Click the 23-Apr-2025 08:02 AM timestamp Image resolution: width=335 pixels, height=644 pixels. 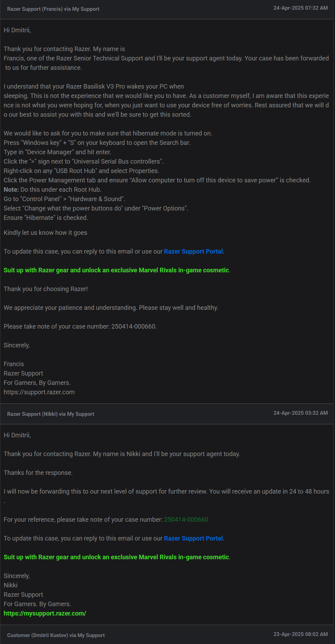pyautogui.click(x=301, y=634)
